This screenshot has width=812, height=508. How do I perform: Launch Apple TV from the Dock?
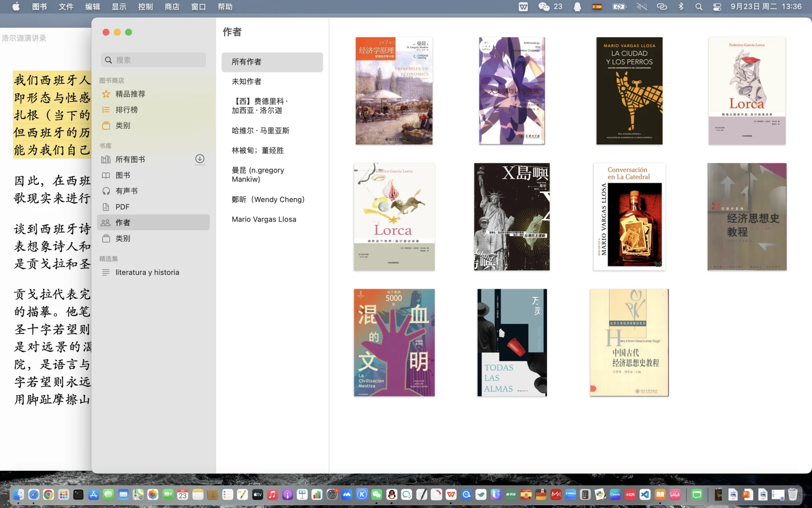pos(258,494)
